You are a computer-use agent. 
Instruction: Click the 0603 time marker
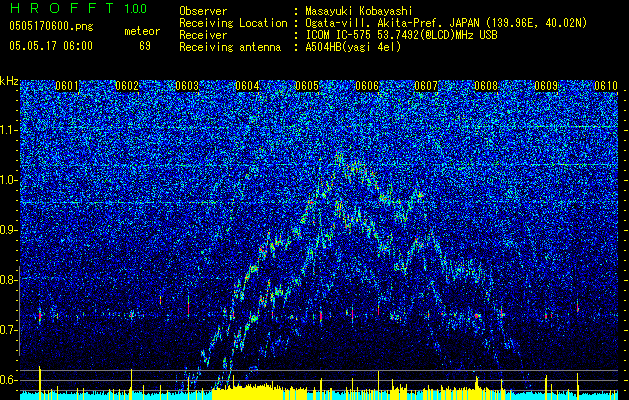click(187, 86)
